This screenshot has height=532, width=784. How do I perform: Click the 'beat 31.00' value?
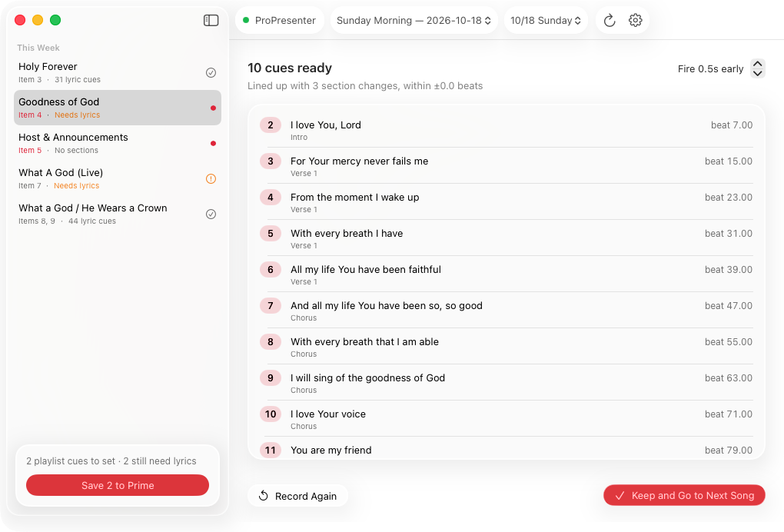(729, 234)
